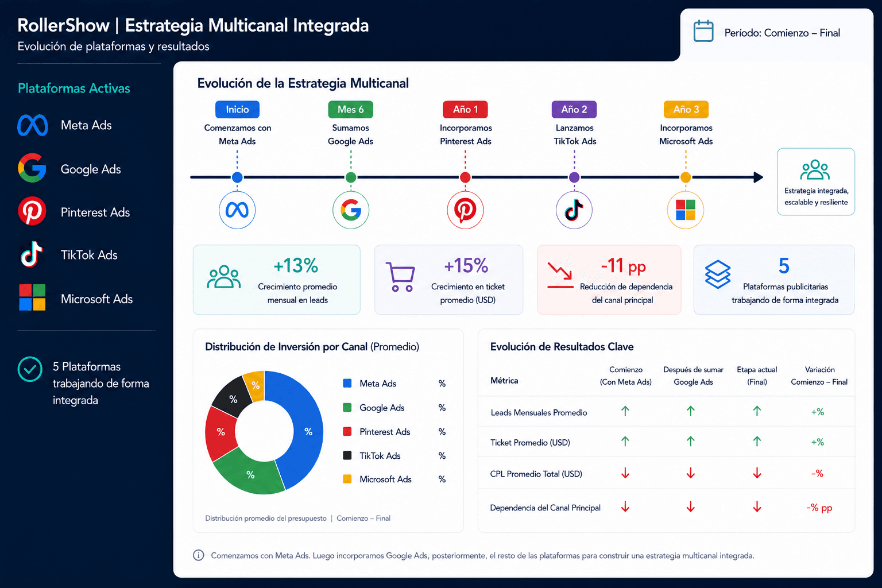
Task: Click Dependencia down arrow in Comienzo column
Action: tap(625, 507)
